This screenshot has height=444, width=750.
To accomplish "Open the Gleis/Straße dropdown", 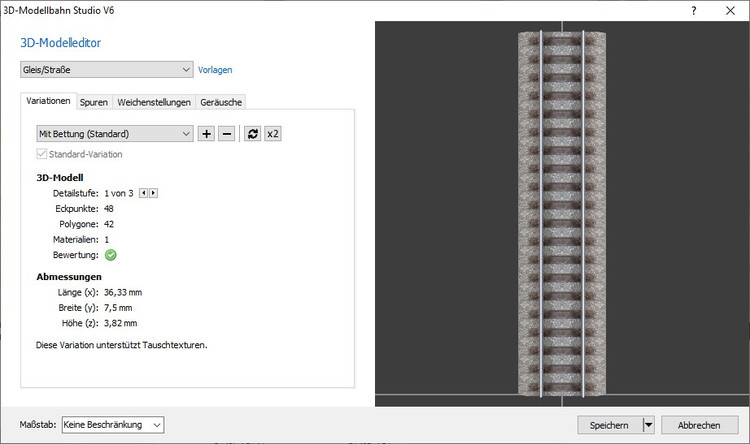I will point(107,70).
